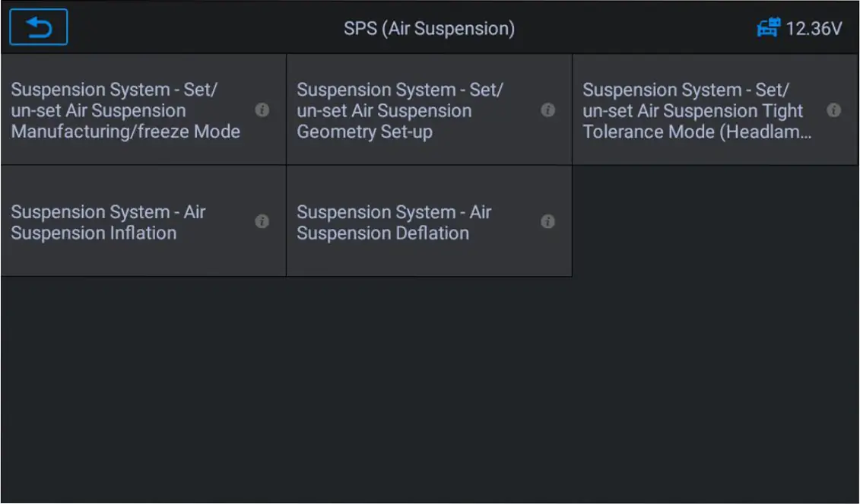Select Suspension System Air Suspension Inflation
860x504 pixels.
click(143, 221)
